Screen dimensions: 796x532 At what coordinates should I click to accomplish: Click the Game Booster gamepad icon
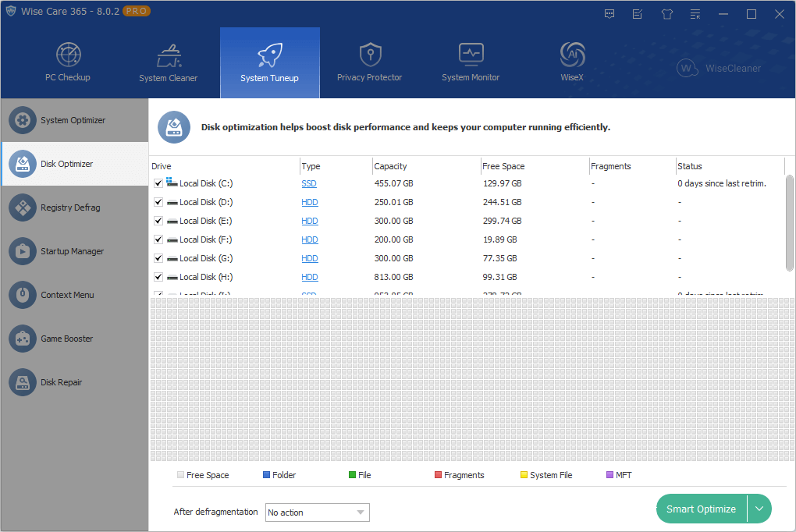(x=23, y=339)
